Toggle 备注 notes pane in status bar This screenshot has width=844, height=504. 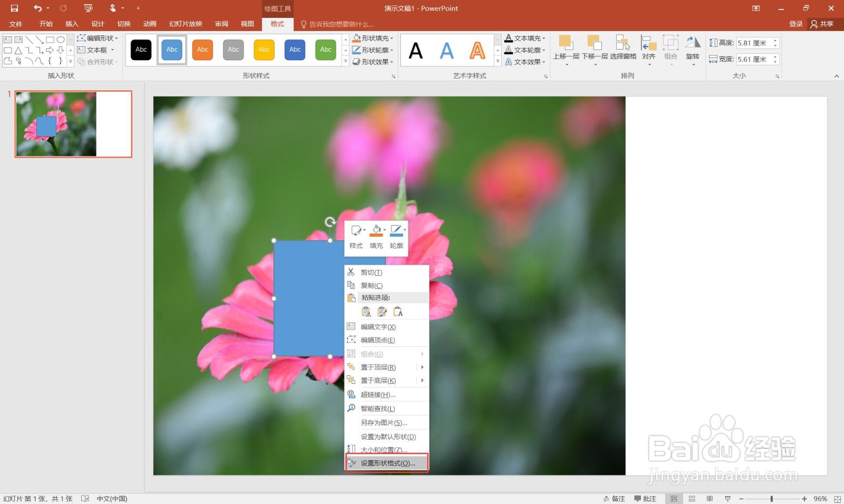(x=615, y=499)
